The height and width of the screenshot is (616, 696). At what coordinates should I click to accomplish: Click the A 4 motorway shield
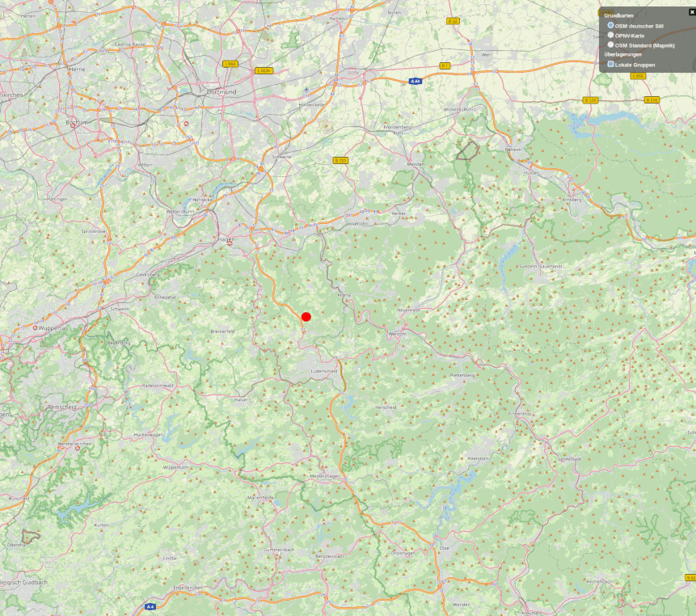pos(150,606)
